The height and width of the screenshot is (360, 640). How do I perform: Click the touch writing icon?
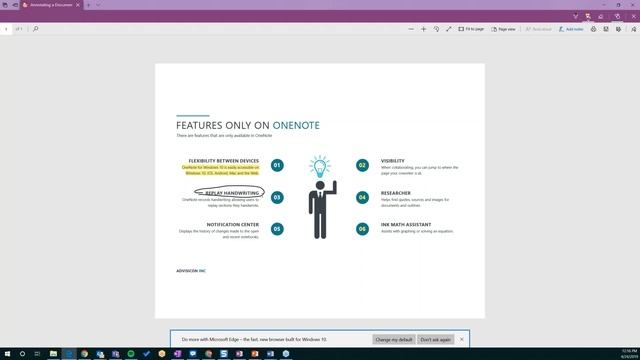point(617,16)
